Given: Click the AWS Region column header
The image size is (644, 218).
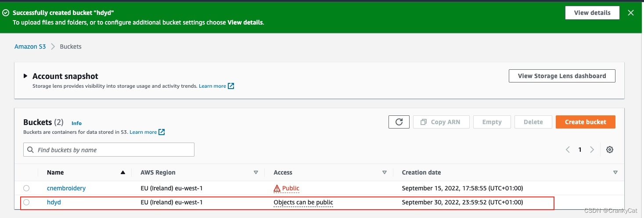Looking at the screenshot, I should 158,172.
